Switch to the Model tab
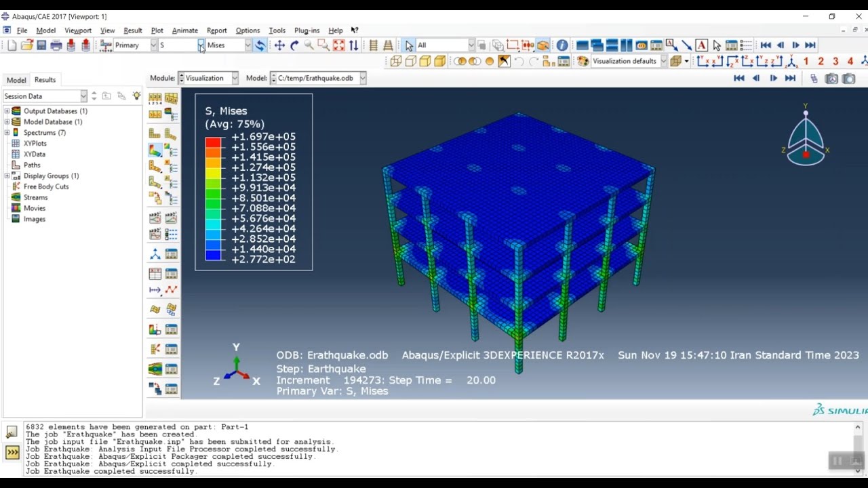 [16, 80]
